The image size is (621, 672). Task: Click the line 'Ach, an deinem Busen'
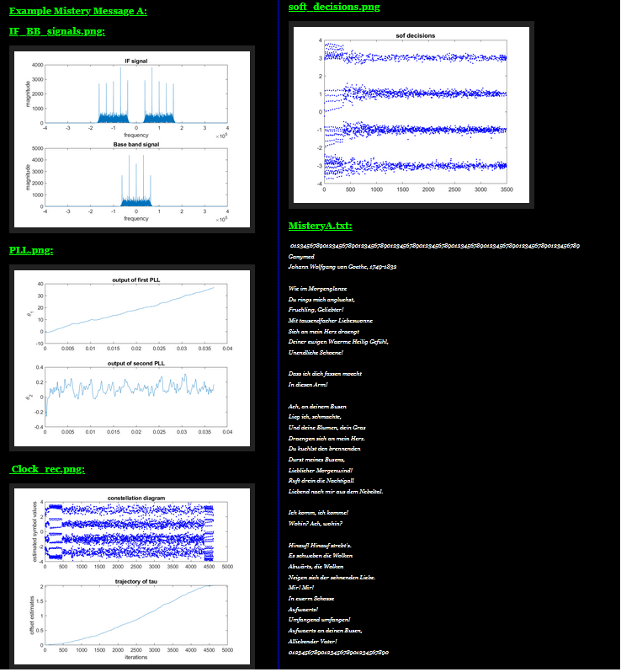(x=317, y=407)
